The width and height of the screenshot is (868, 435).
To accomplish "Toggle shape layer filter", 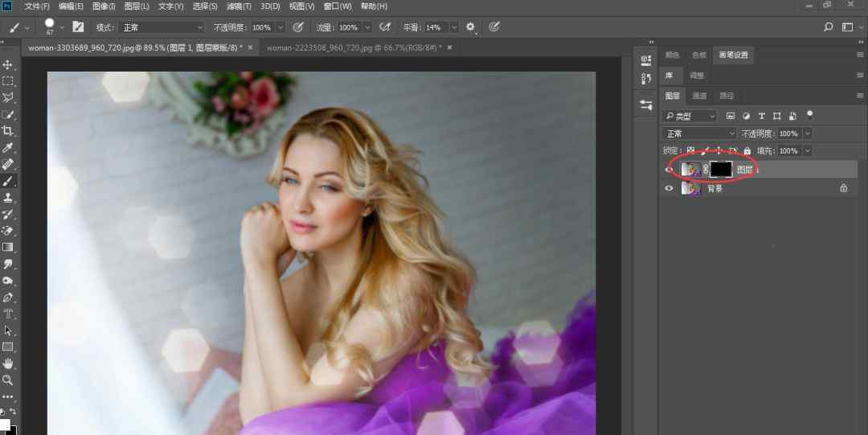I will tap(776, 116).
